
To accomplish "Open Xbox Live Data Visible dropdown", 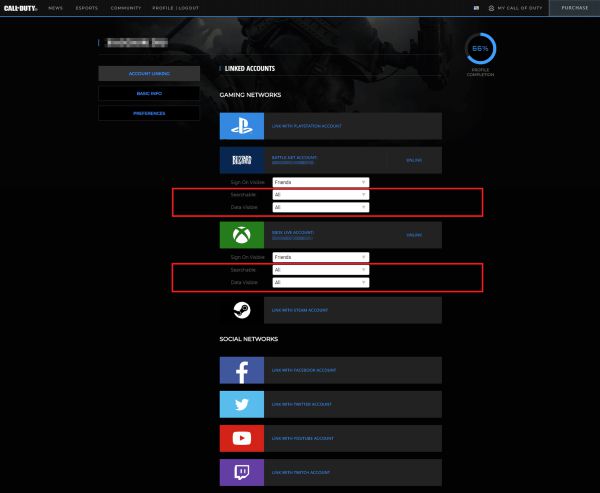I will [320, 282].
